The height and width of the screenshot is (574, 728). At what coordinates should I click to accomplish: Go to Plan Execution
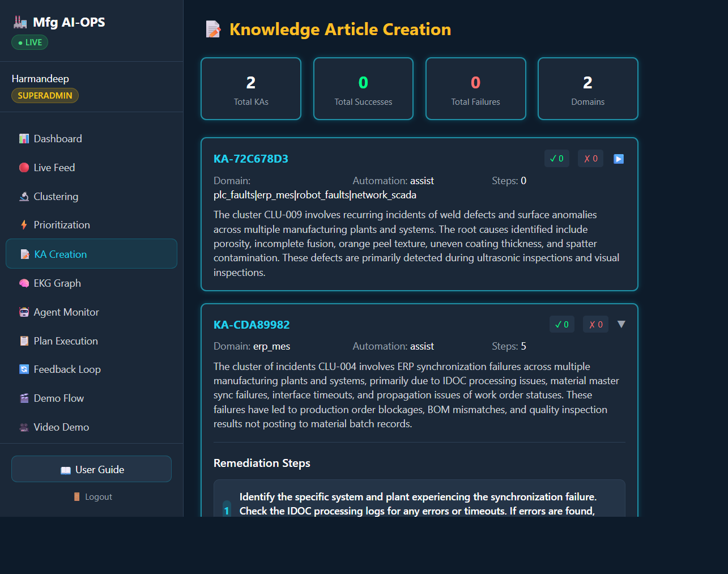point(91,341)
